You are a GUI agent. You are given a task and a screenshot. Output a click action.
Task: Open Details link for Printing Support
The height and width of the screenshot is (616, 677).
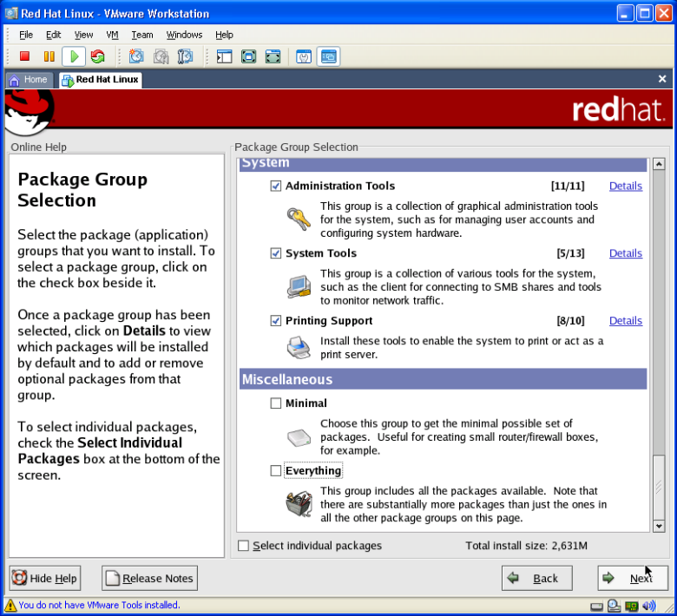(625, 321)
